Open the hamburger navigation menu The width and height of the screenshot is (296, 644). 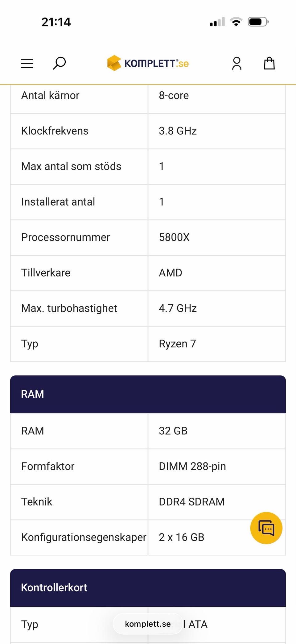[27, 63]
